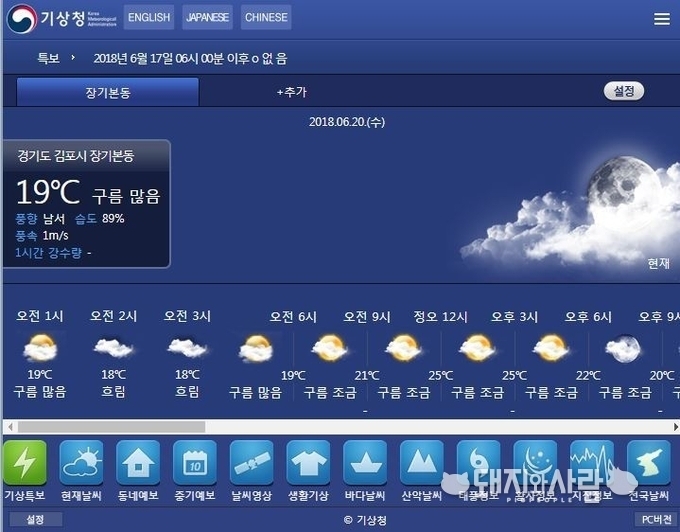
Task: Switch language to JAPANESE
Action: tap(207, 17)
